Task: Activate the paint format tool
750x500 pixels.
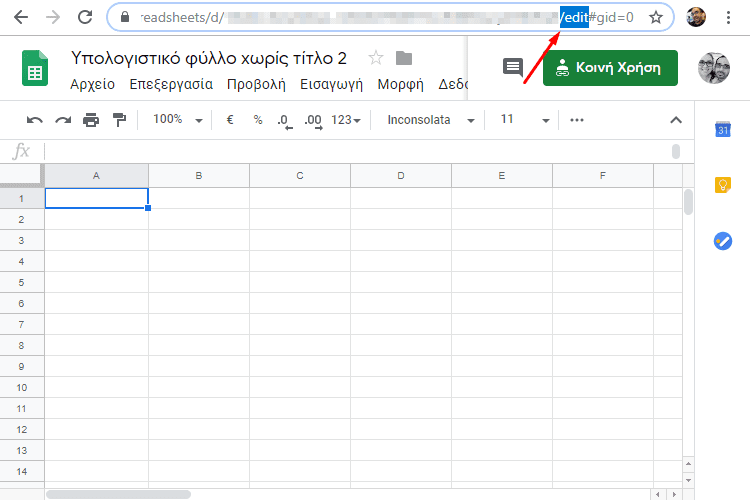Action: point(119,120)
